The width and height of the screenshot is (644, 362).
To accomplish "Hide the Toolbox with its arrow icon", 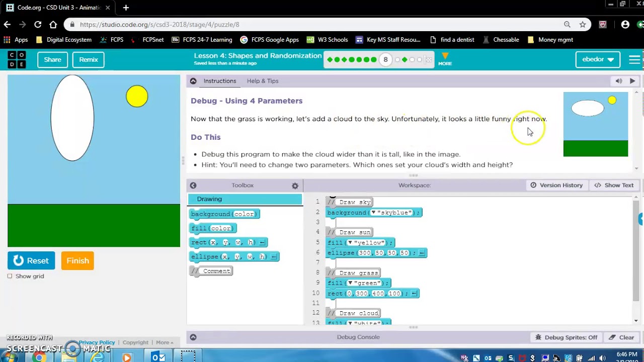I will 193,186.
